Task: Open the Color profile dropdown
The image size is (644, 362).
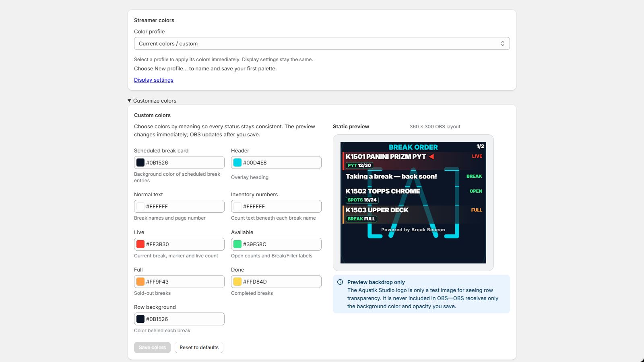Action: [x=322, y=43]
